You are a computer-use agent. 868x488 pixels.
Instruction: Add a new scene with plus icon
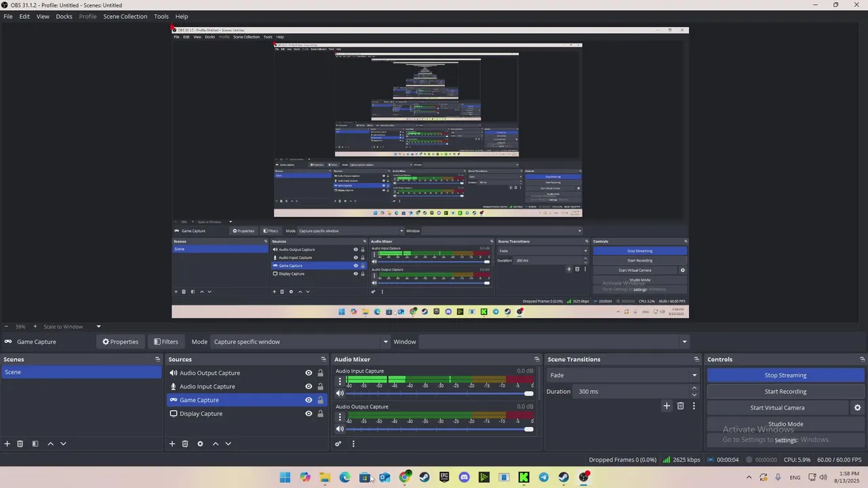point(7,444)
